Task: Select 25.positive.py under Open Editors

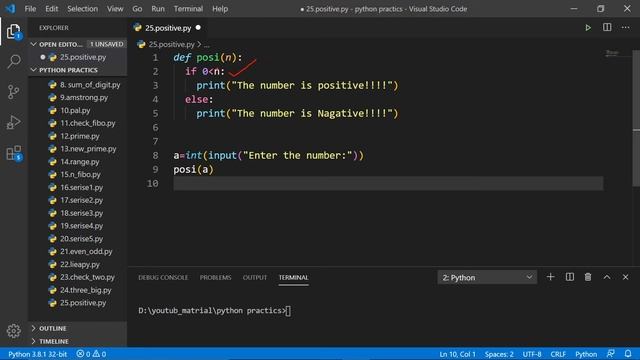Action: click(x=83, y=57)
